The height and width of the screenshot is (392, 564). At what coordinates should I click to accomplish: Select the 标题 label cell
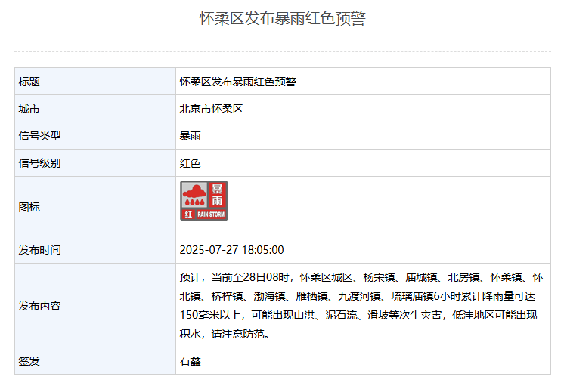95,82
